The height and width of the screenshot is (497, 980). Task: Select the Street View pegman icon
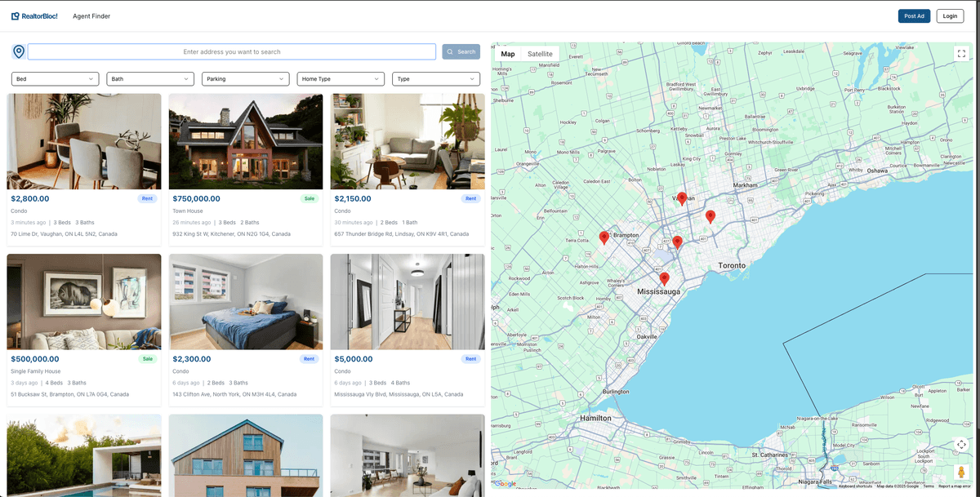[961, 473]
